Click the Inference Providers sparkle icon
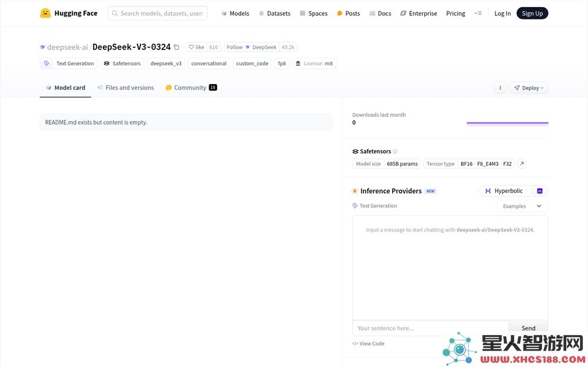588x367 pixels. (x=355, y=191)
